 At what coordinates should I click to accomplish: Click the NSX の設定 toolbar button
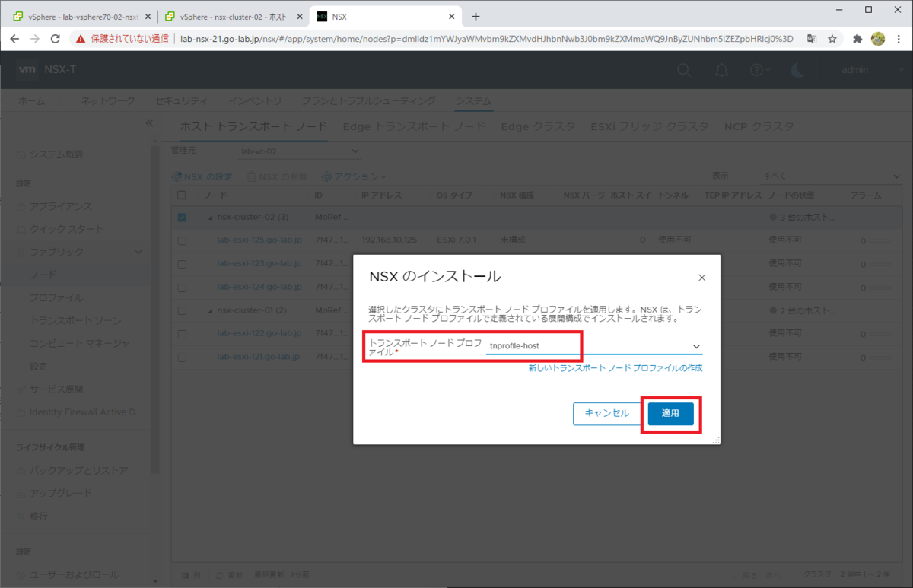(202, 176)
